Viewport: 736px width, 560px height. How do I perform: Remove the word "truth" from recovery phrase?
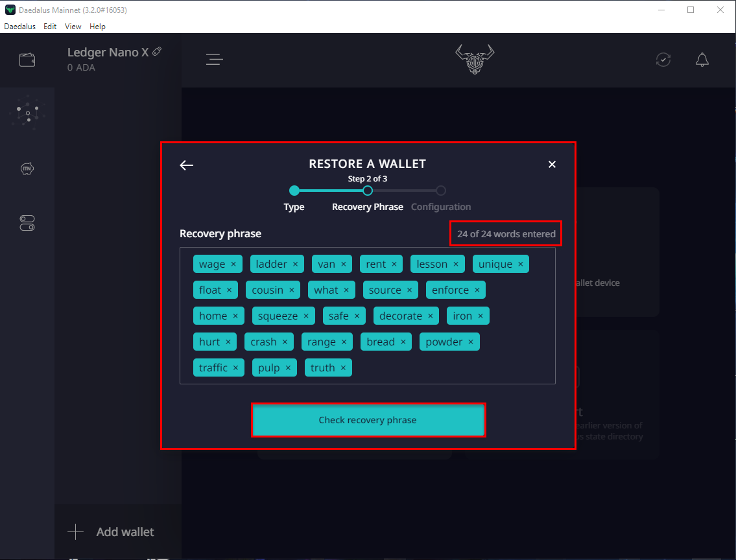pyautogui.click(x=343, y=368)
